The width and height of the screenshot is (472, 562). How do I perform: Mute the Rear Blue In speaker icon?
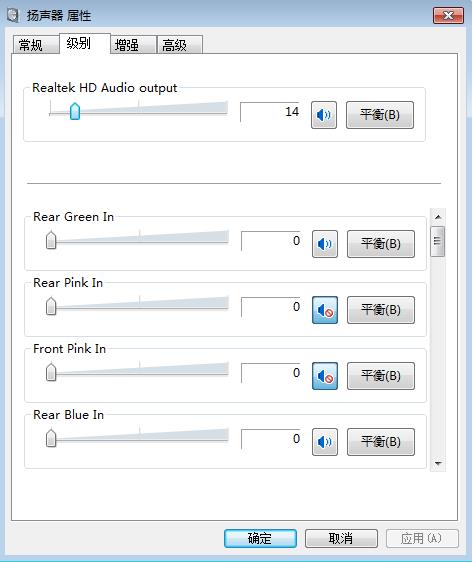pos(325,442)
